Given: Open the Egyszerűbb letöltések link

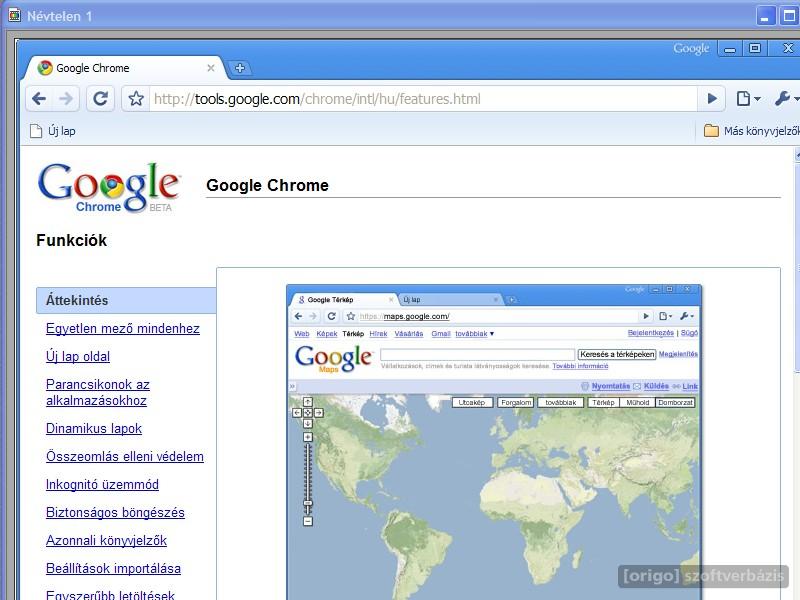Looking at the screenshot, I should coord(111,594).
